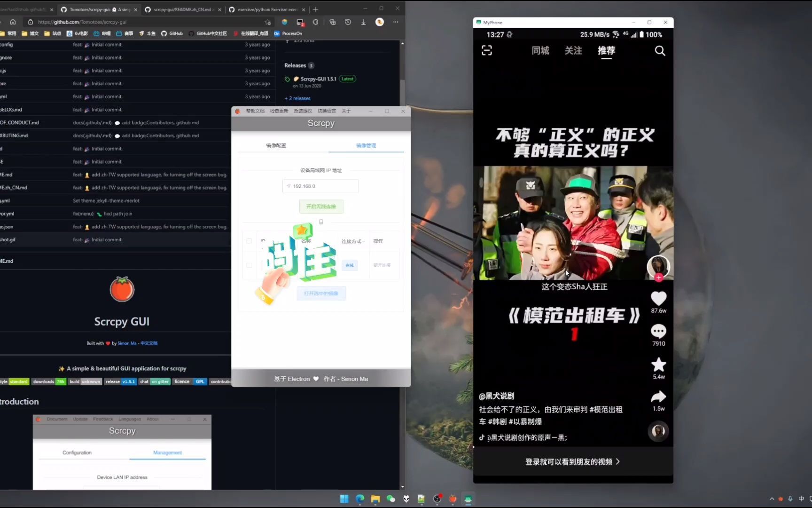The height and width of the screenshot is (508, 812).
Task: Select the 同城 tab in phone app
Action: (x=540, y=50)
